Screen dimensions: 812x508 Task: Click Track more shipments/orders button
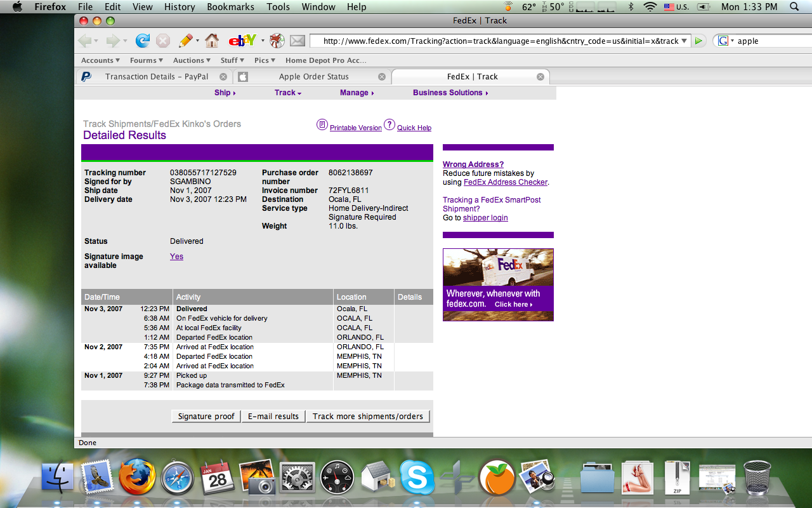(x=368, y=417)
